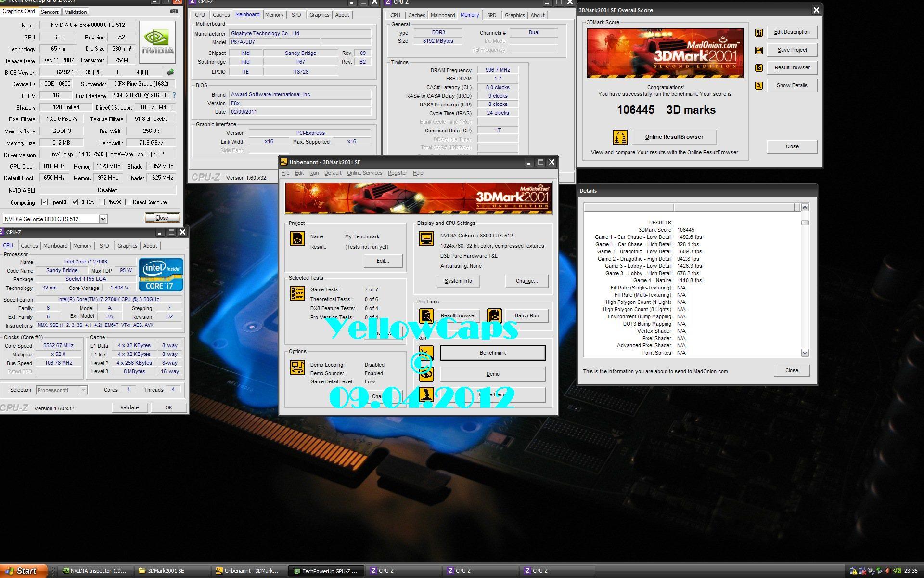Click the Details list scroll up arrow
This screenshot has height=578, width=924.
point(805,207)
